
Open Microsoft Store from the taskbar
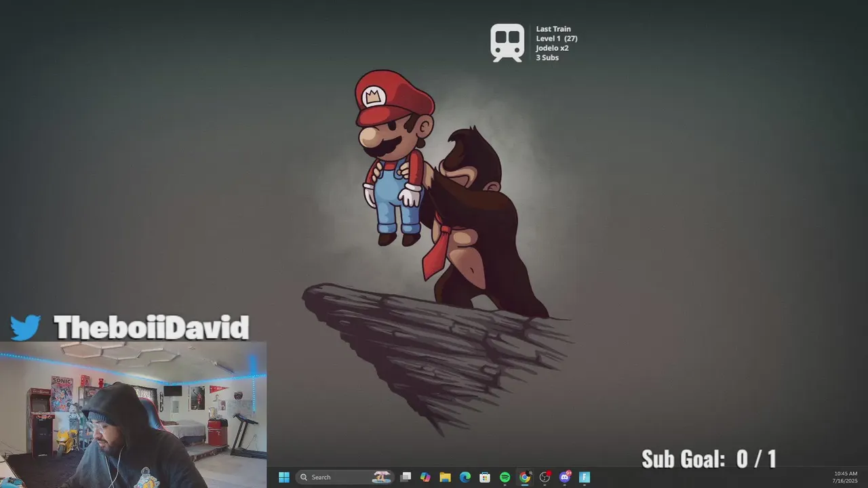(x=485, y=477)
